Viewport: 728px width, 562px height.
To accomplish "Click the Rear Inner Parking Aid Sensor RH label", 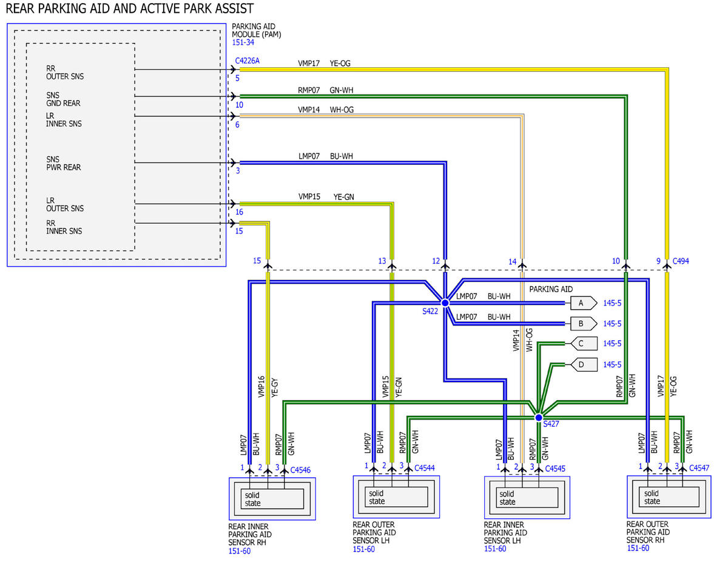I will pyautogui.click(x=250, y=534).
